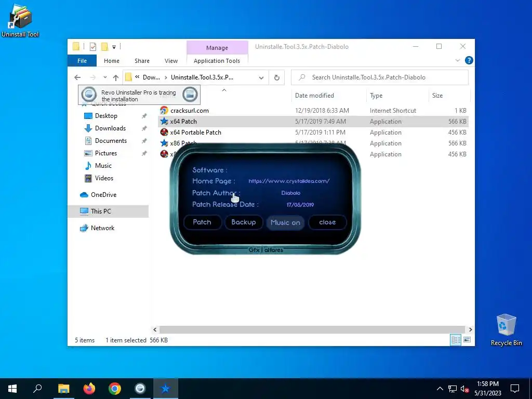The height and width of the screenshot is (399, 532).
Task: Open the crystalidea.com home page link
Action: (x=289, y=181)
